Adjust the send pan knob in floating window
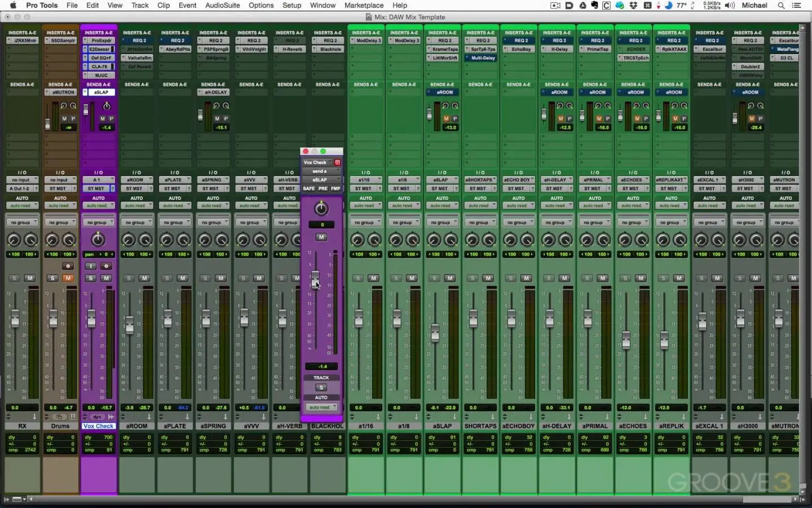The height and width of the screenshot is (508, 812). pyautogui.click(x=321, y=209)
